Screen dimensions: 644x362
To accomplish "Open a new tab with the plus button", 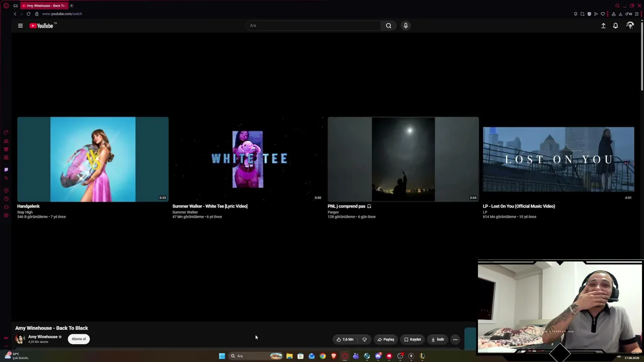I will 71,6.
